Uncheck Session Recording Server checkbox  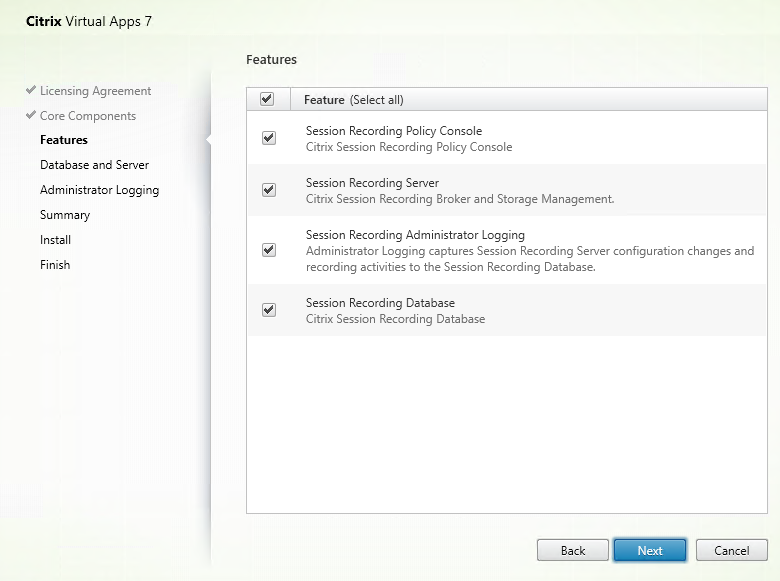tap(269, 190)
